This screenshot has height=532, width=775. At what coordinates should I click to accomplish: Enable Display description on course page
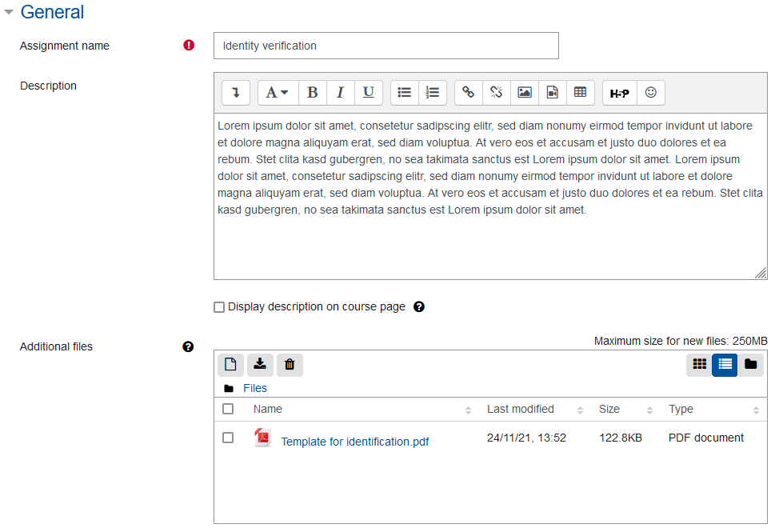coord(218,306)
